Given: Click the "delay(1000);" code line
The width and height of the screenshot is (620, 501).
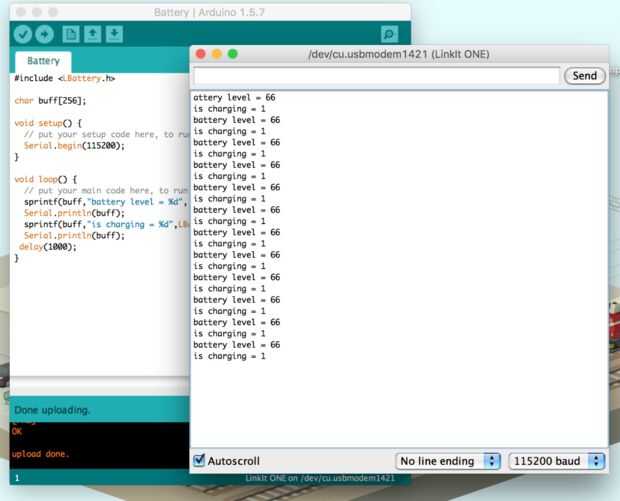Looking at the screenshot, I should click(x=48, y=247).
